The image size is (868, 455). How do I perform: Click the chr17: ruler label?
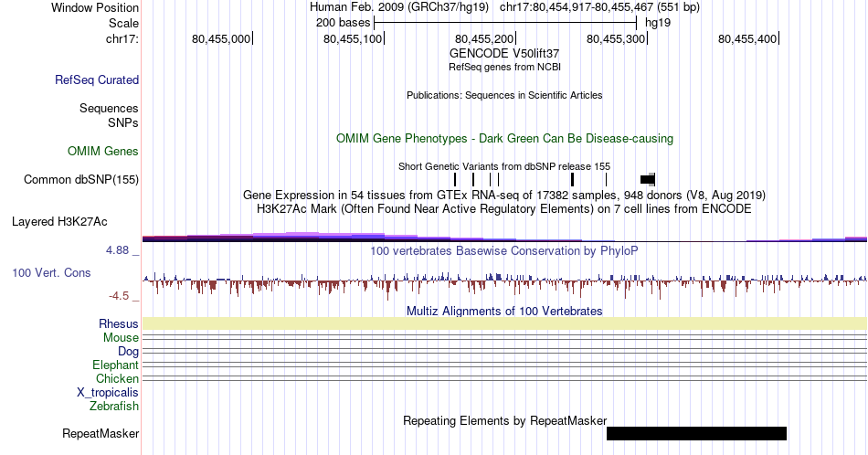pos(122,38)
